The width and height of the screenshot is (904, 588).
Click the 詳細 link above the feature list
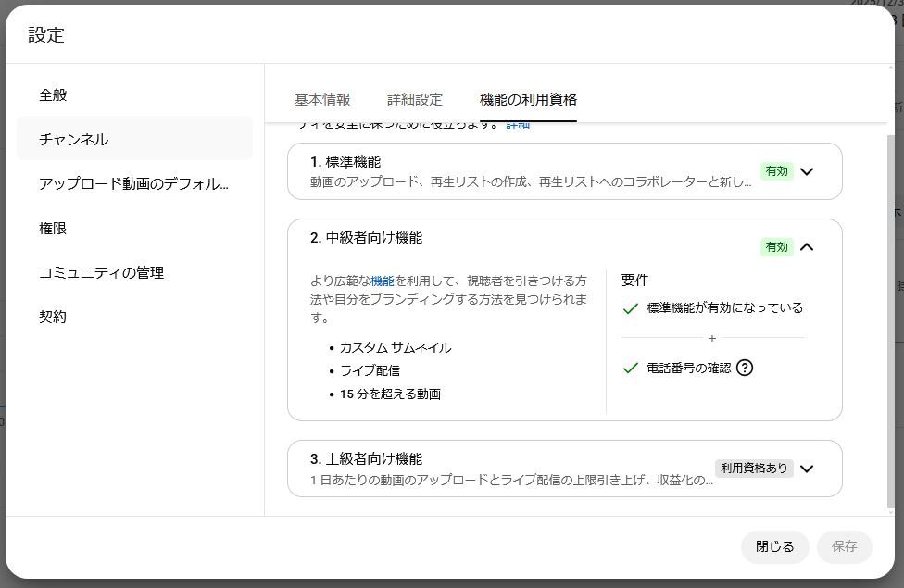pyautogui.click(x=518, y=125)
